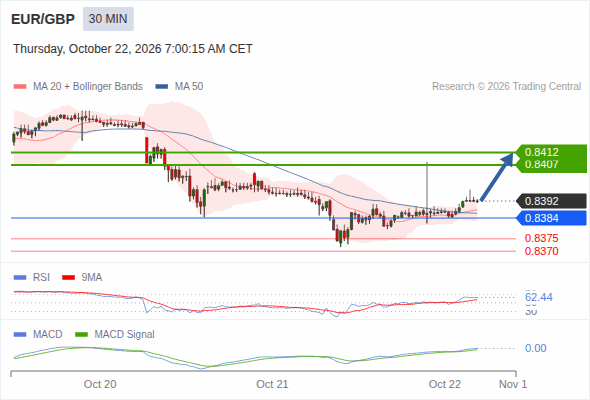Click the red 0.8370 support label
590x400 pixels.
pyautogui.click(x=541, y=251)
